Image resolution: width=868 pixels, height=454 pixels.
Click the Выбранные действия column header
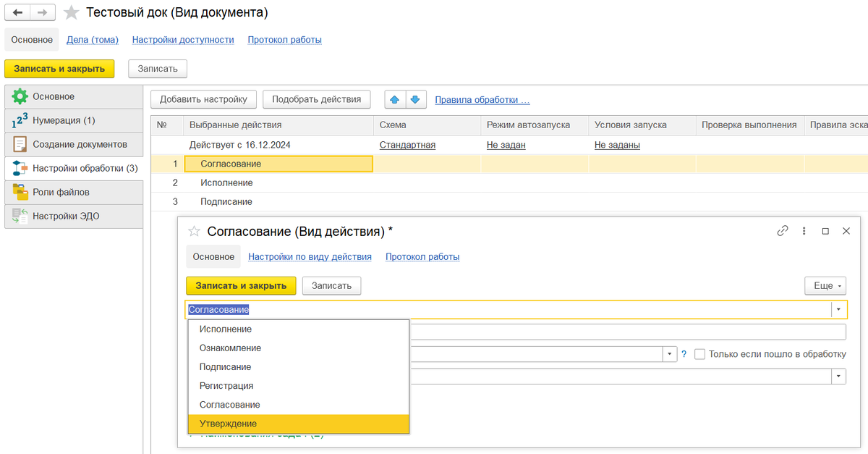tap(278, 125)
